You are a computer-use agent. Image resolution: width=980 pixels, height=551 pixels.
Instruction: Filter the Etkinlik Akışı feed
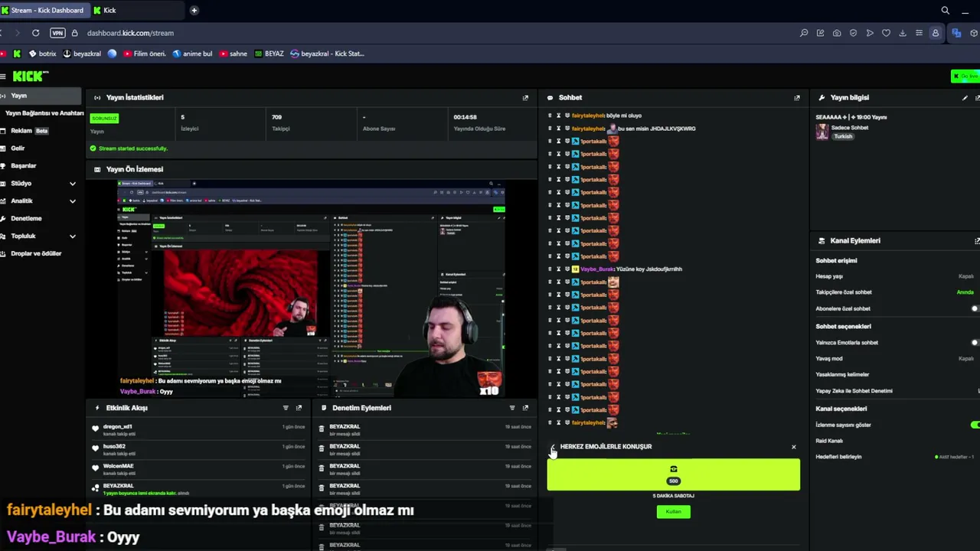coord(286,408)
